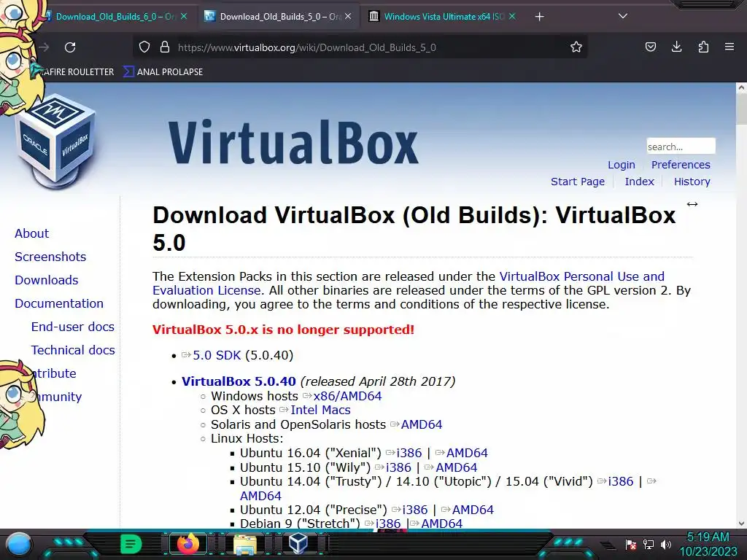Open the Index link
The image size is (747, 560).
point(639,182)
